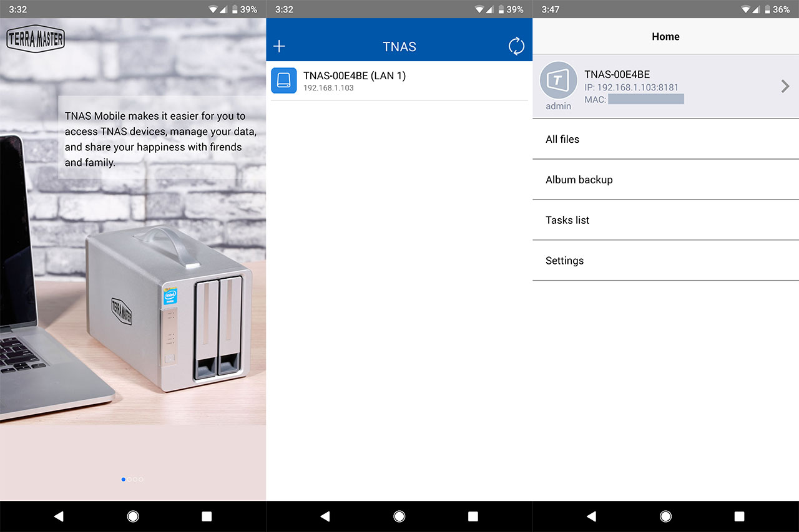
Task: Tap the 36% battery indicator
Action: pos(776,9)
